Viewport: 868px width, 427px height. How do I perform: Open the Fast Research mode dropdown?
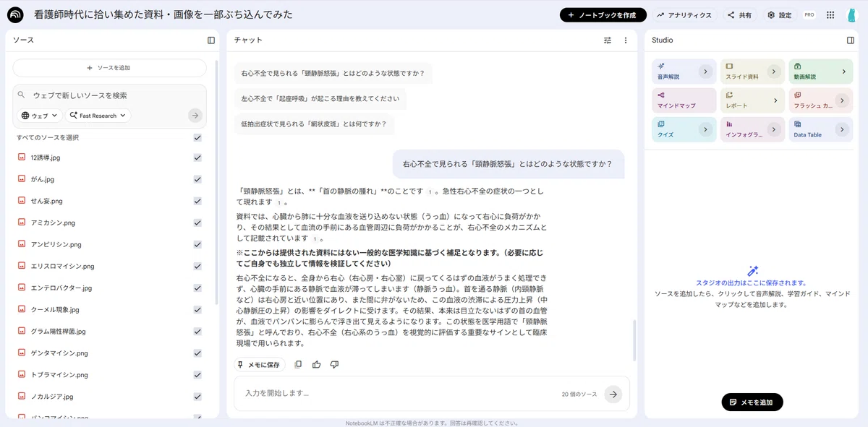pyautogui.click(x=98, y=116)
